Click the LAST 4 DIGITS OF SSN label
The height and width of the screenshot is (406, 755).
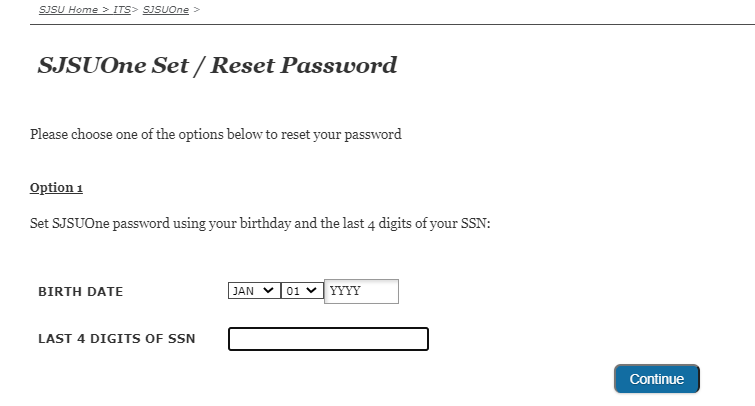[x=116, y=339]
